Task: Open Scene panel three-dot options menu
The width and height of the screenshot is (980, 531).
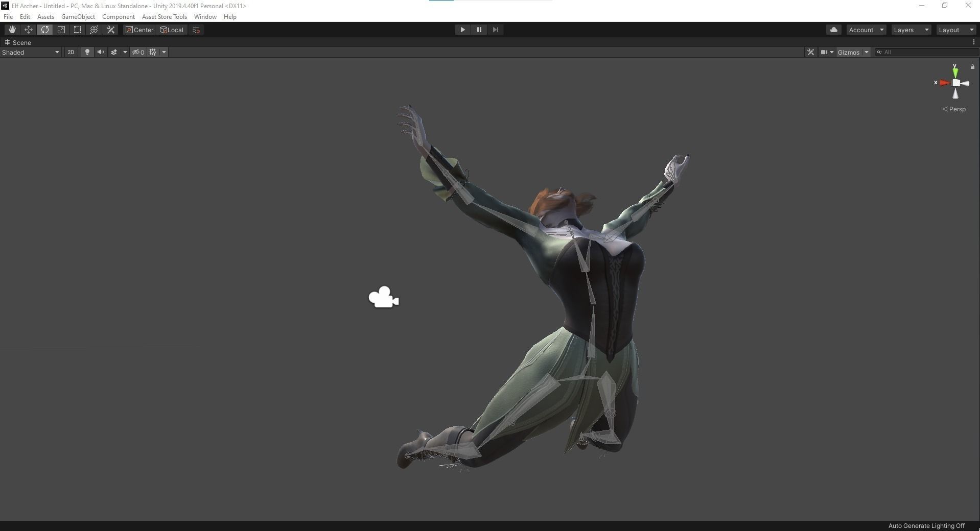Action: coord(973,42)
